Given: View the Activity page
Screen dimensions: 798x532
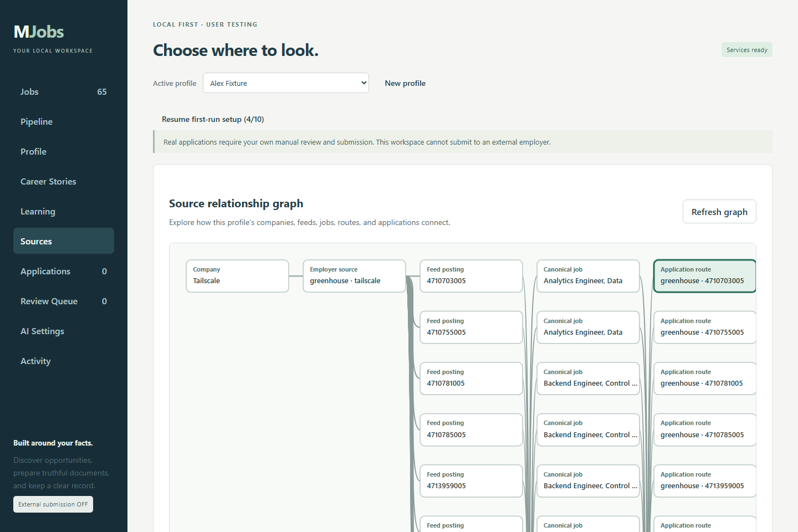Looking at the screenshot, I should pos(64,361).
